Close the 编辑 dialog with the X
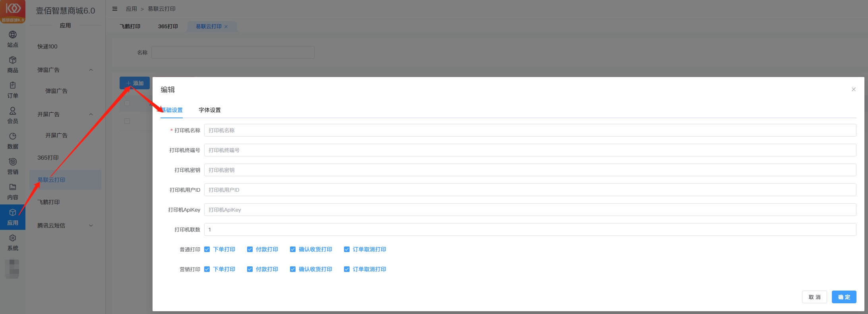Screen dimensions: 868x314 (853, 89)
